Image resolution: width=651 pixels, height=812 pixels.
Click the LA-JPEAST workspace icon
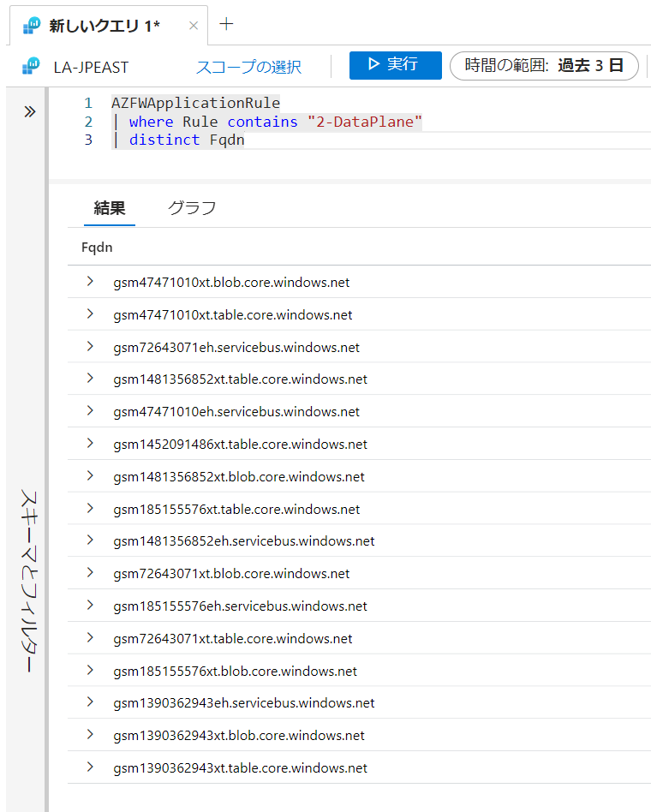31,66
